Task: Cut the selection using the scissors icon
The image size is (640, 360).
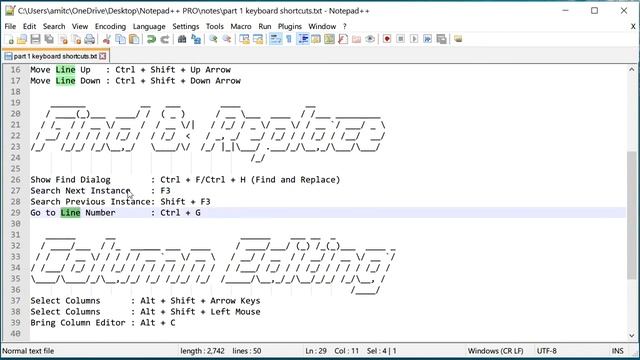Action: (107, 39)
